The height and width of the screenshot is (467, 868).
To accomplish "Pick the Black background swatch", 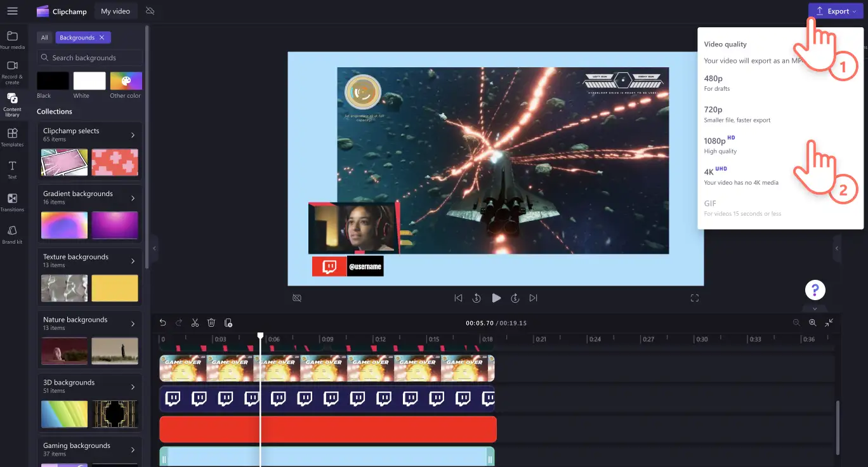I will [53, 81].
